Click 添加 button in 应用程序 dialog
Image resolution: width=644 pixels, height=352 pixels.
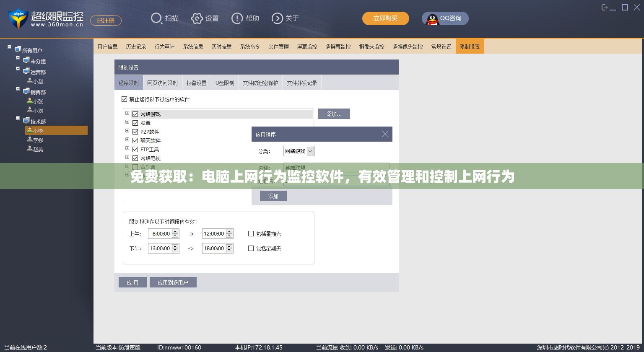click(x=273, y=196)
